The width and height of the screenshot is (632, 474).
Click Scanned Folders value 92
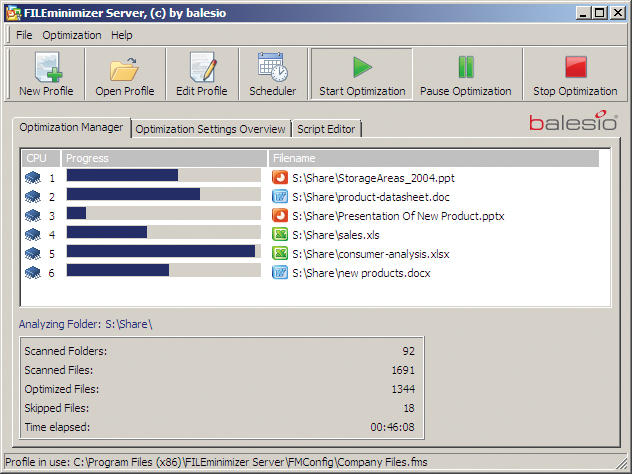(408, 351)
